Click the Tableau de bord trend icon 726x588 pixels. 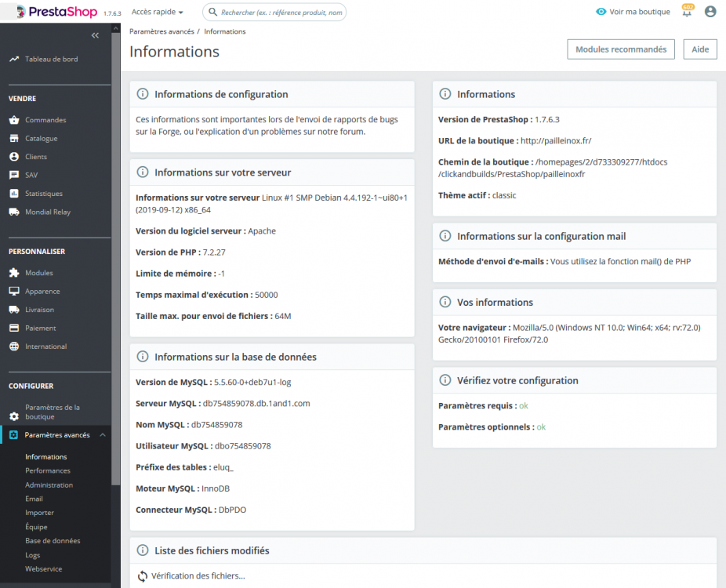(x=14, y=59)
